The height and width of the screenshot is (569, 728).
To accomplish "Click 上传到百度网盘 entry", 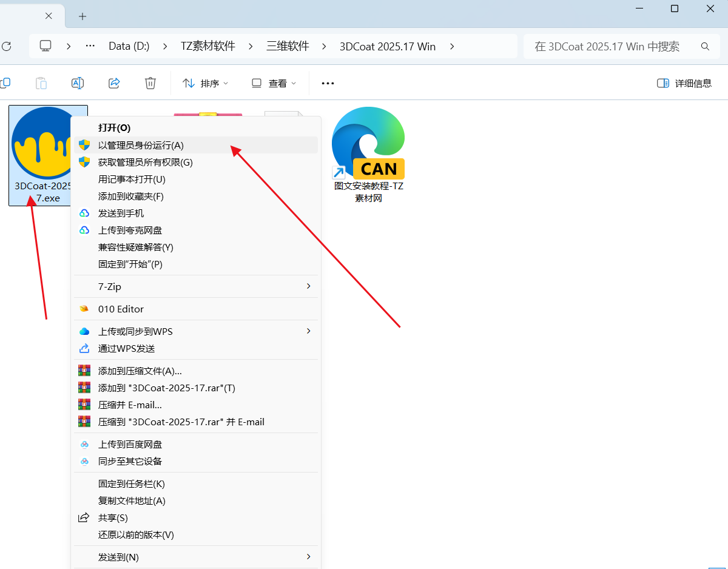I will (196, 444).
